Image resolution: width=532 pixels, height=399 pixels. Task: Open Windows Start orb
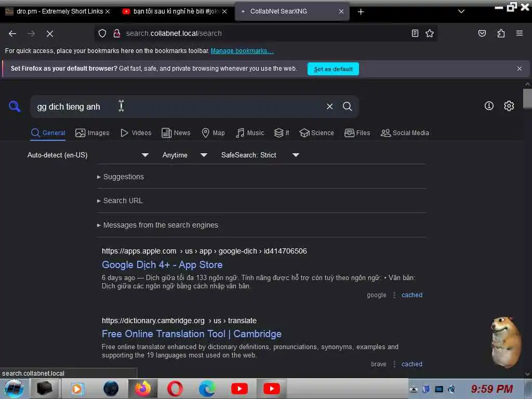click(x=14, y=389)
